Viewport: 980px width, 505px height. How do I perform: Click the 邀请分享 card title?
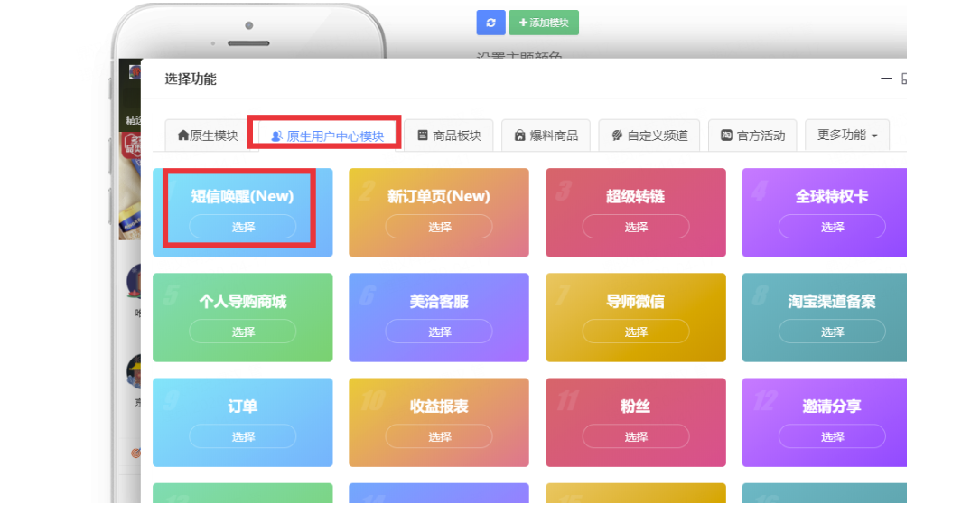tap(832, 407)
